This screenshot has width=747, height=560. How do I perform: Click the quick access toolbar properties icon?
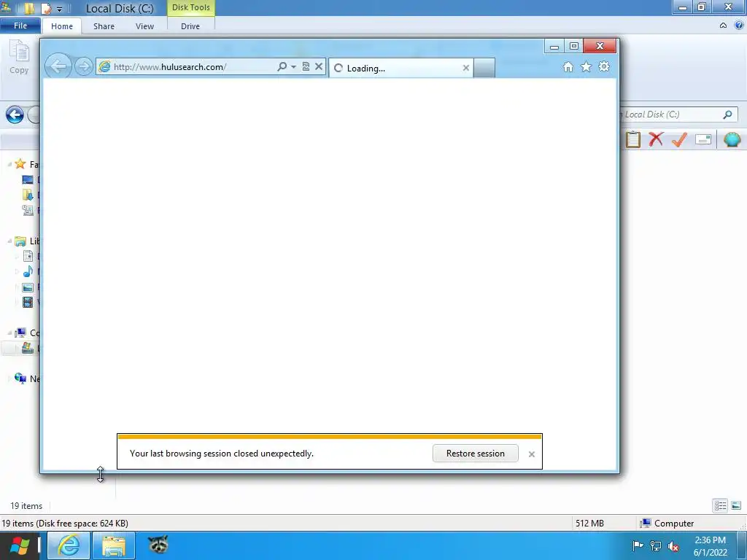pos(46,8)
